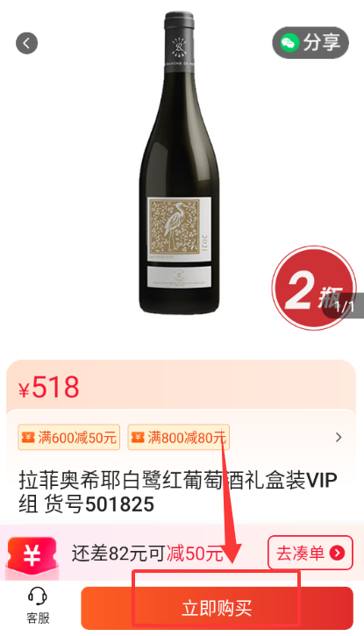This screenshot has width=364, height=636.
Task: Go back using the top-left arrow
Action: pyautogui.click(x=27, y=43)
